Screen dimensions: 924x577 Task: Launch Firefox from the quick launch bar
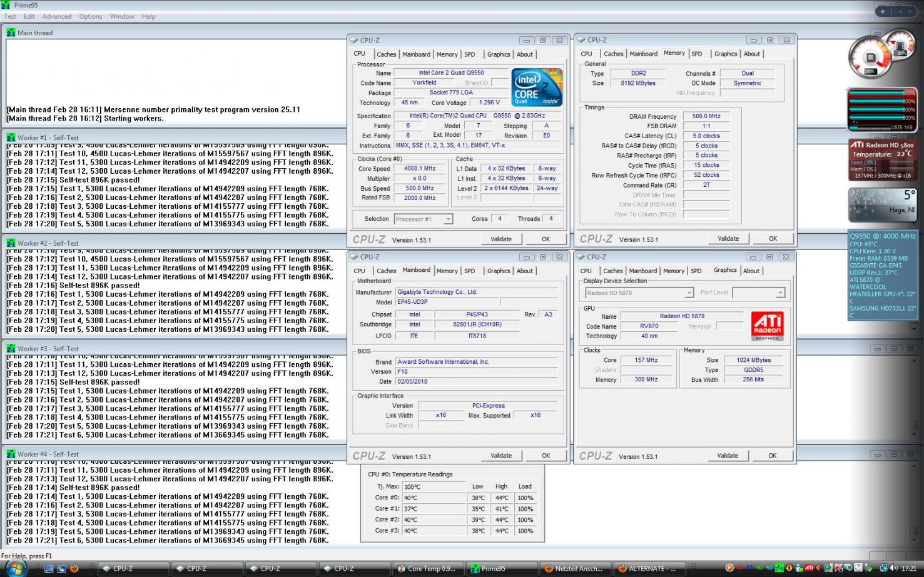pyautogui.click(x=74, y=569)
